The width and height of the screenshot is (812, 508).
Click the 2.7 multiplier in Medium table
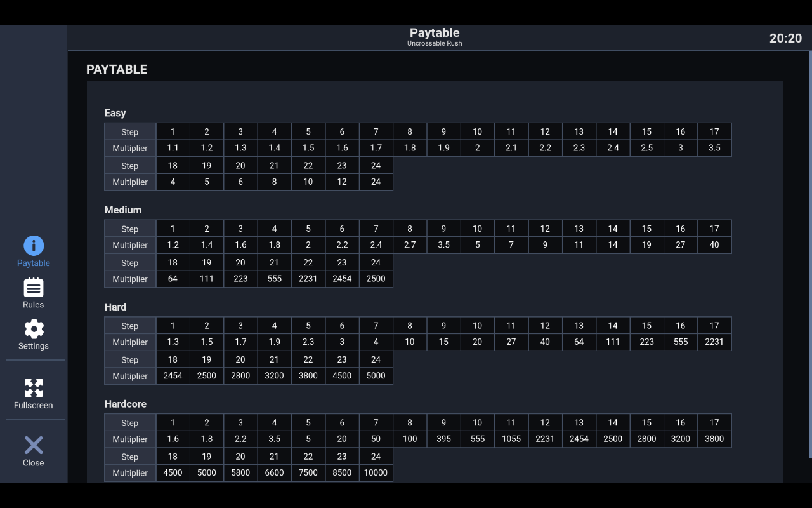click(410, 245)
